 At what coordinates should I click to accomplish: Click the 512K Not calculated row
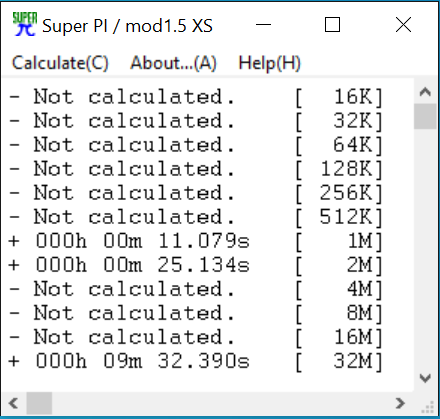[x=196, y=217]
